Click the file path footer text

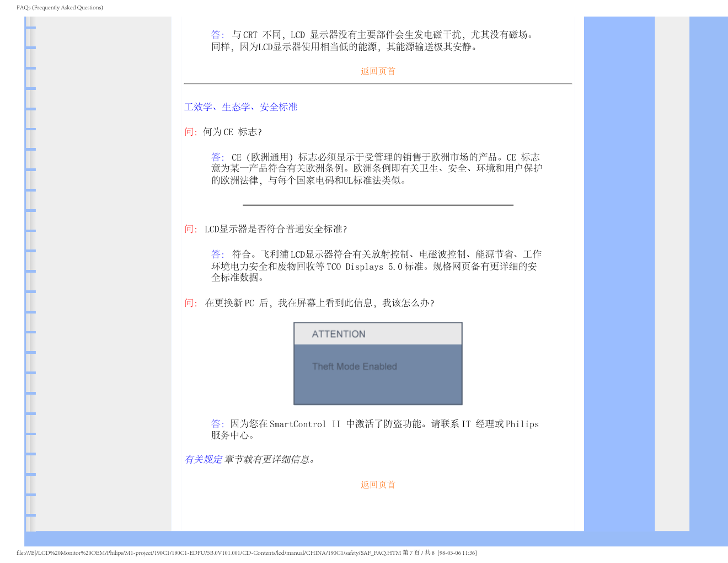(246, 553)
